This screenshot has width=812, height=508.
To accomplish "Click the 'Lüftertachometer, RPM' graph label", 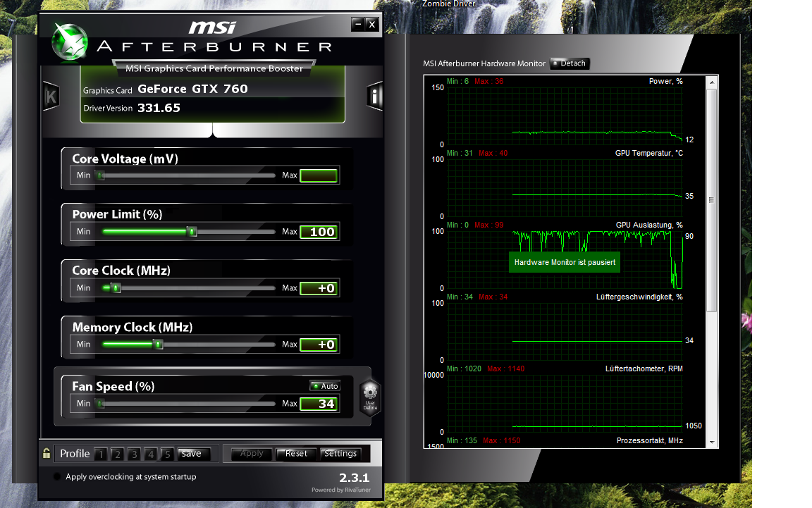I will [644, 368].
